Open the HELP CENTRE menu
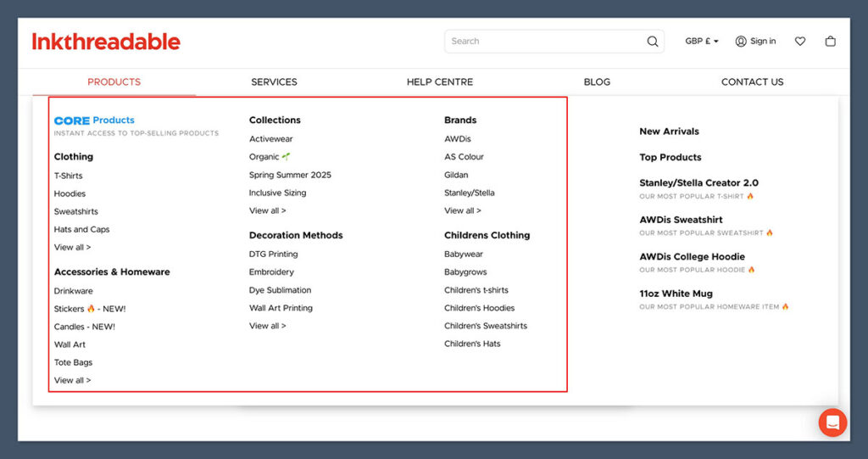 440,82
